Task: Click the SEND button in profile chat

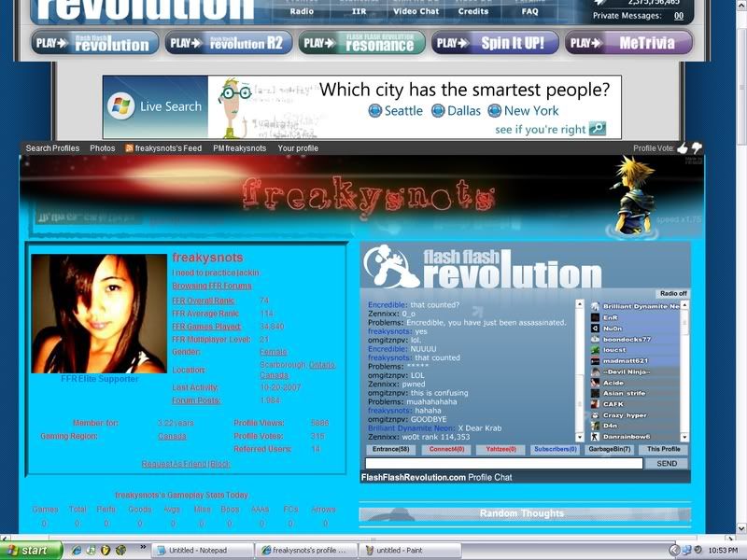Action: [667, 464]
